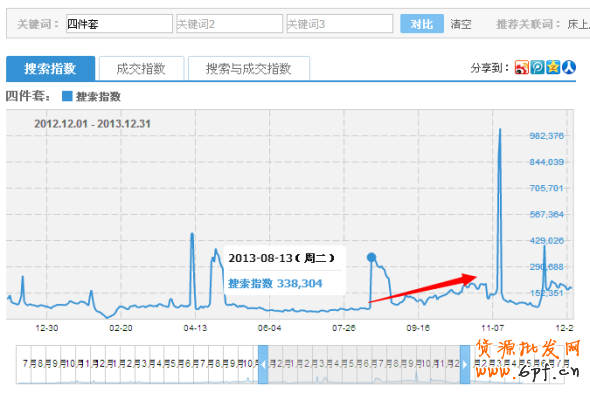The width and height of the screenshot is (590, 393).
Task: Click the right timeline range handle
Action: click(465, 364)
